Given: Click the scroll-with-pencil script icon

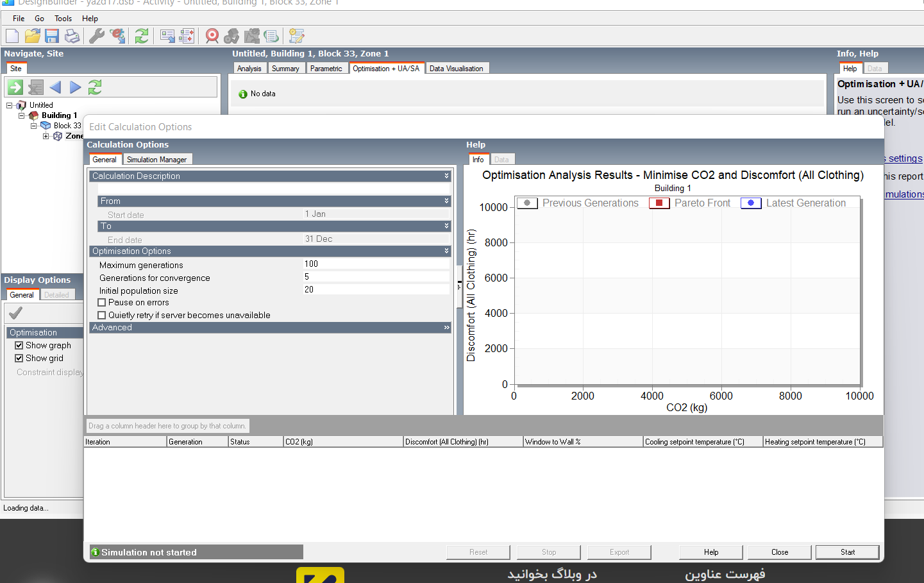Looking at the screenshot, I should pyautogui.click(x=296, y=36).
